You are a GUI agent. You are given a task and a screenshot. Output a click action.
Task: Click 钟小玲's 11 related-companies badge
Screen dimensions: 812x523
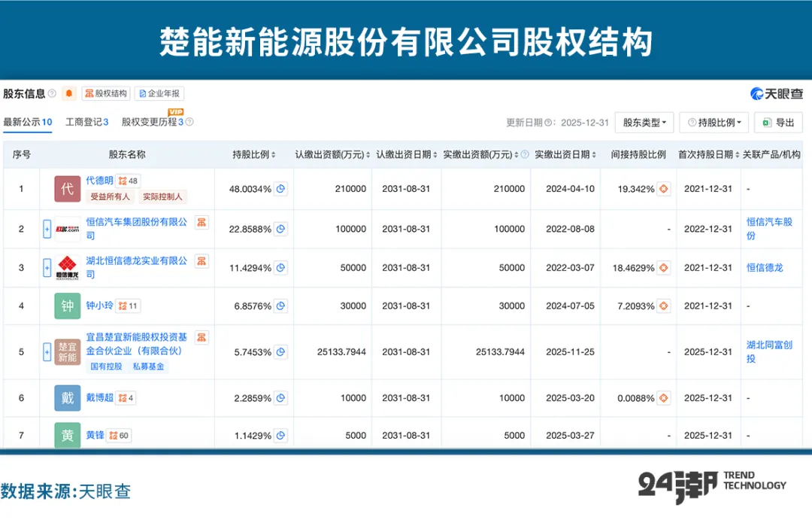(x=128, y=306)
